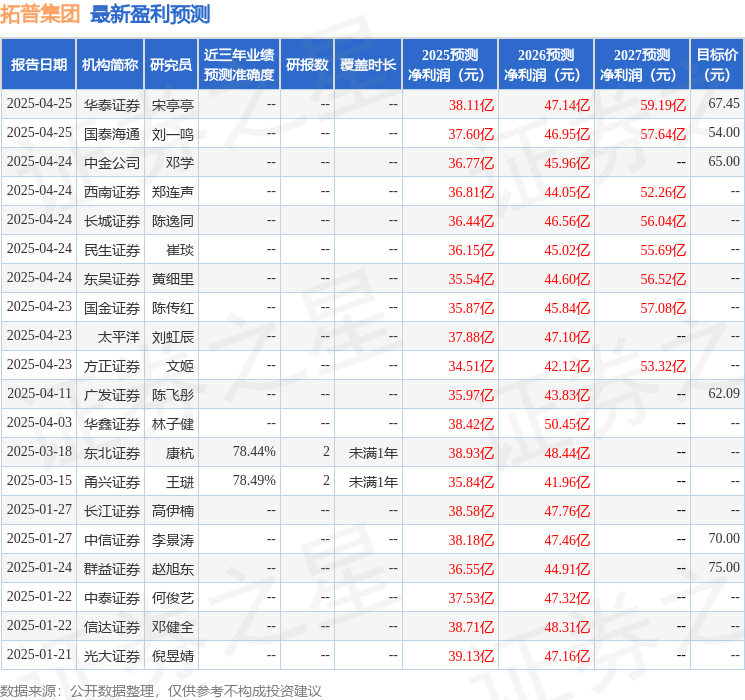Click 甬兴证券 institution cell
Image resolution: width=745 pixels, height=700 pixels.
[x=112, y=482]
